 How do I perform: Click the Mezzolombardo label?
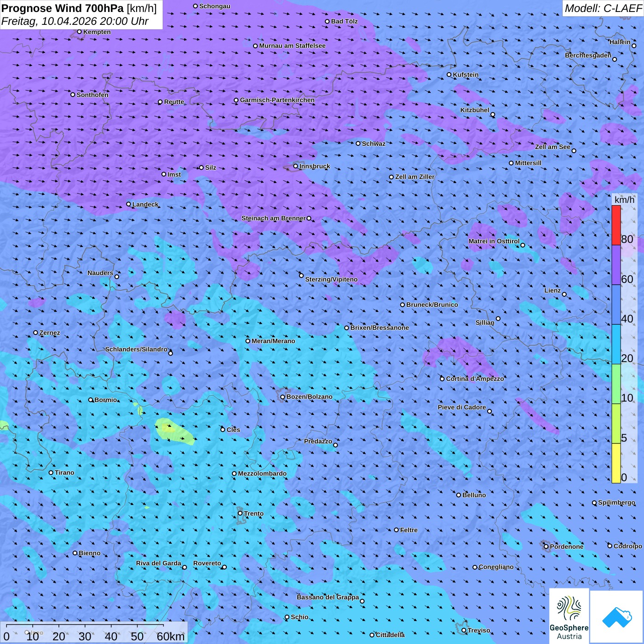(262, 473)
